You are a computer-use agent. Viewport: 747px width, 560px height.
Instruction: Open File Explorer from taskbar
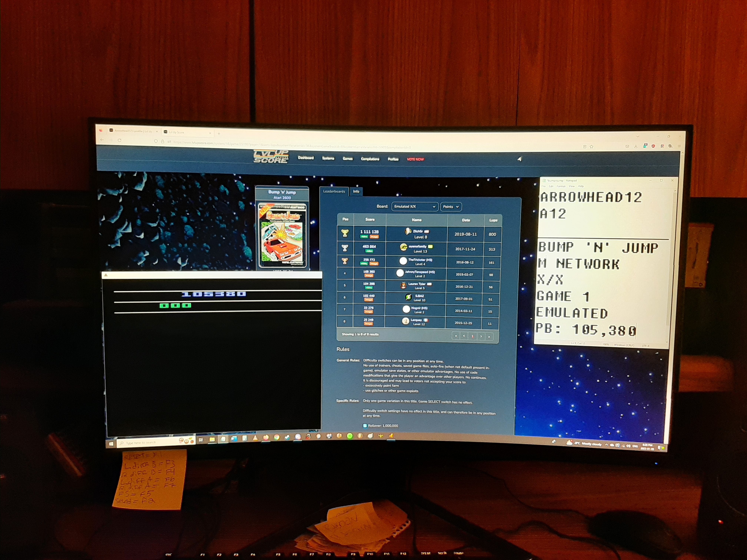[x=212, y=439]
